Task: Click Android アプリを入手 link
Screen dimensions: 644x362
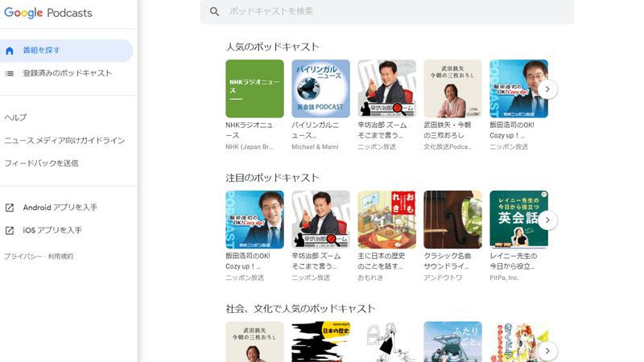Action: 60,208
